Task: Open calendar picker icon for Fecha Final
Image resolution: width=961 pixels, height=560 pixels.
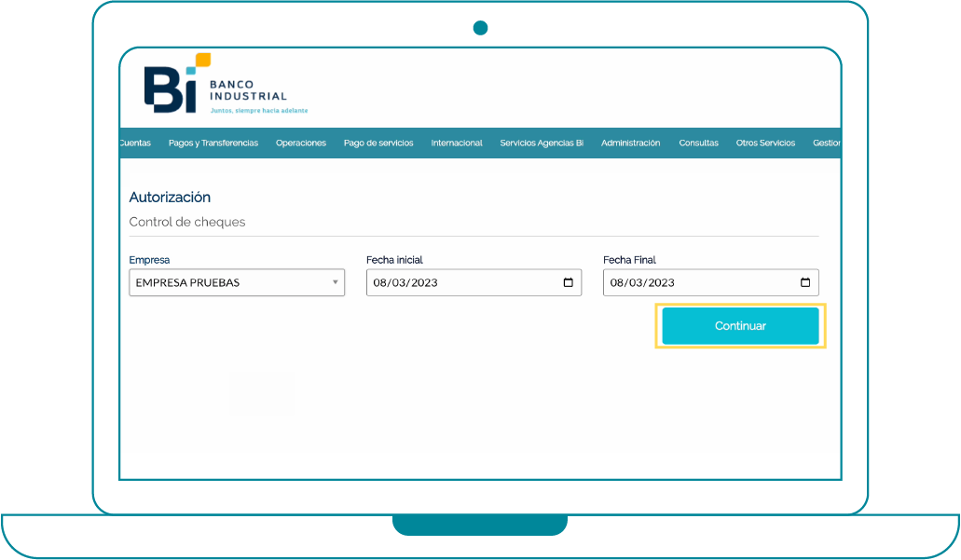Action: coord(804,283)
